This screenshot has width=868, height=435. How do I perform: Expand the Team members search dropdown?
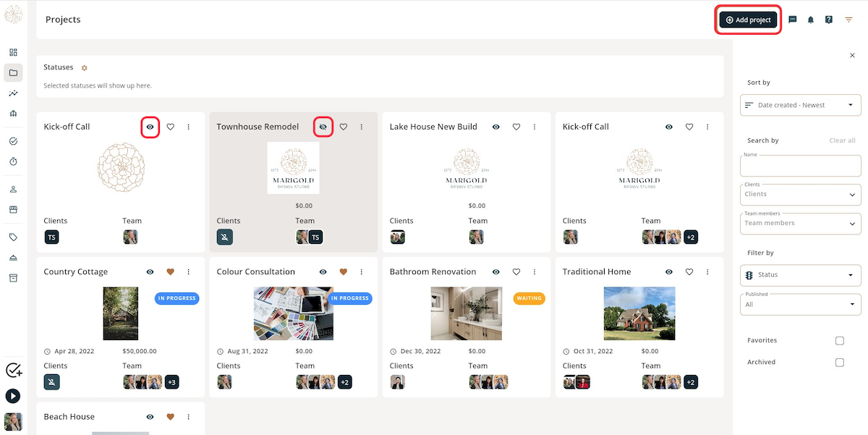[801, 224]
